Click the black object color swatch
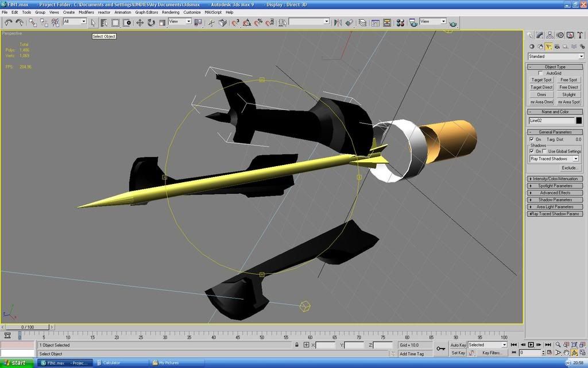Screen dimensions: 588x368 (x=579, y=121)
